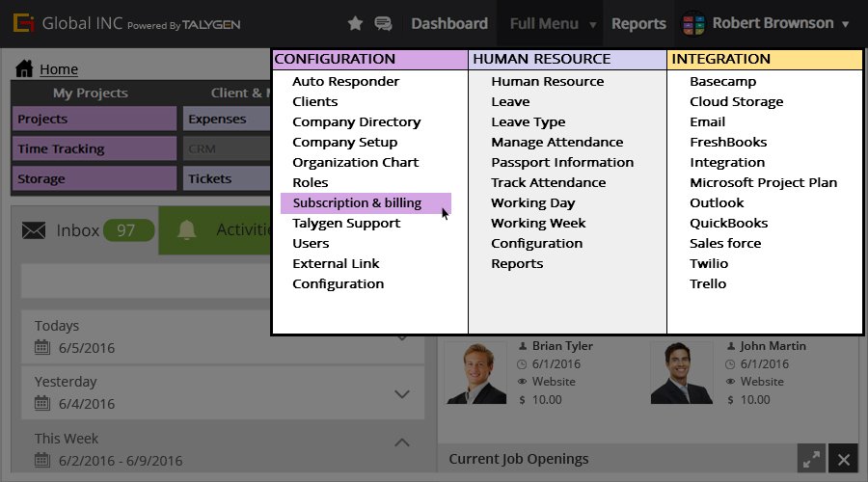Click the Home house icon
Viewport: 868px width, 482px height.
pyautogui.click(x=24, y=68)
